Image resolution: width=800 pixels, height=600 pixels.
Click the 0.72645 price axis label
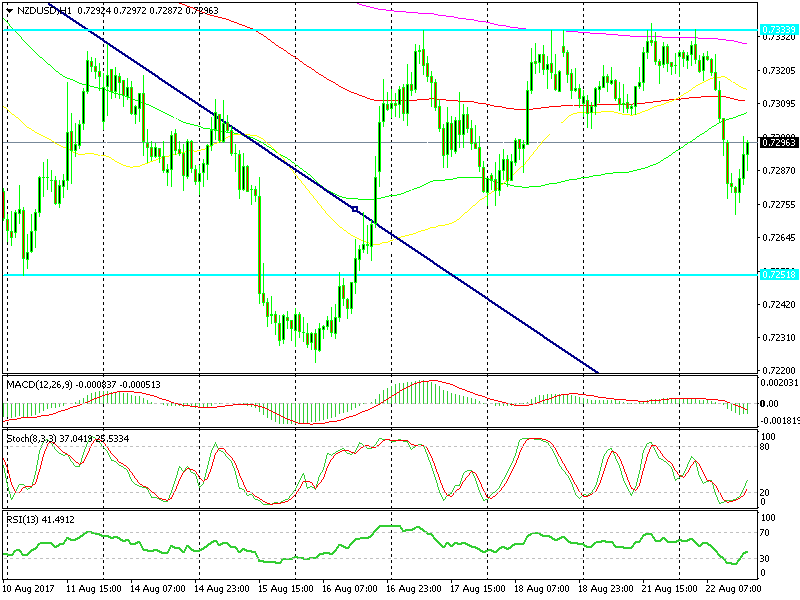779,238
